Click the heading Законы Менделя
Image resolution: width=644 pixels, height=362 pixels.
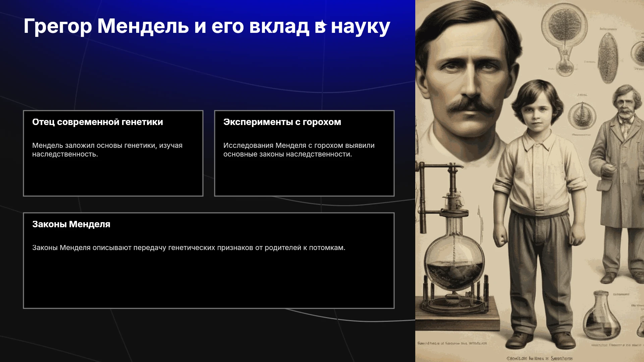tap(71, 224)
